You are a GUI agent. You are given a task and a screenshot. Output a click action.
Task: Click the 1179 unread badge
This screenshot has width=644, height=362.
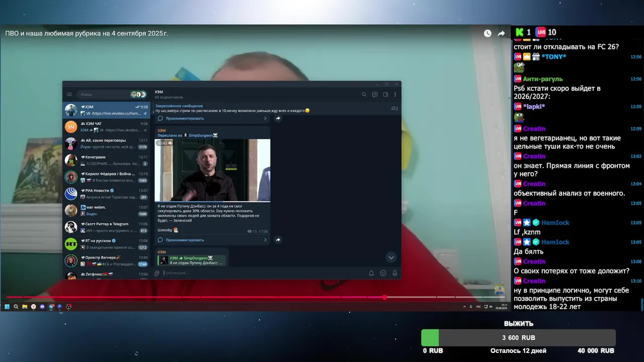pos(143,147)
